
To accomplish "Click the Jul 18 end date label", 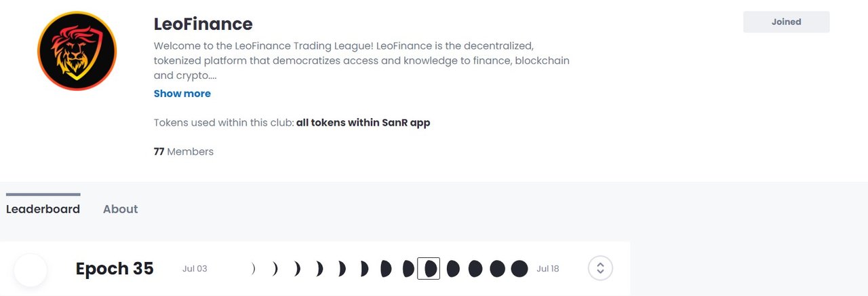I will [548, 269].
